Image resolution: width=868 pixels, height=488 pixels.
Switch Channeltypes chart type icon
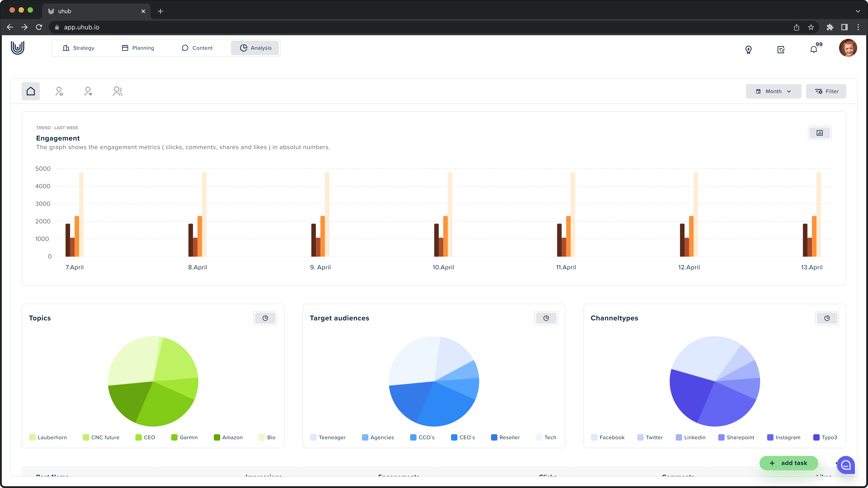tap(827, 318)
